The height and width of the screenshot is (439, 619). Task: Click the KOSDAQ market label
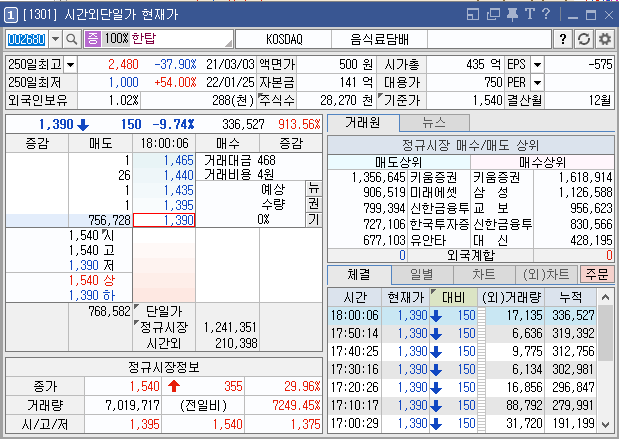284,39
